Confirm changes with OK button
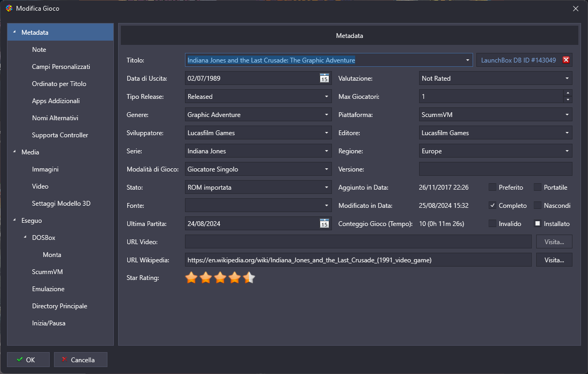Screen dimensions: 588x374 (28, 360)
